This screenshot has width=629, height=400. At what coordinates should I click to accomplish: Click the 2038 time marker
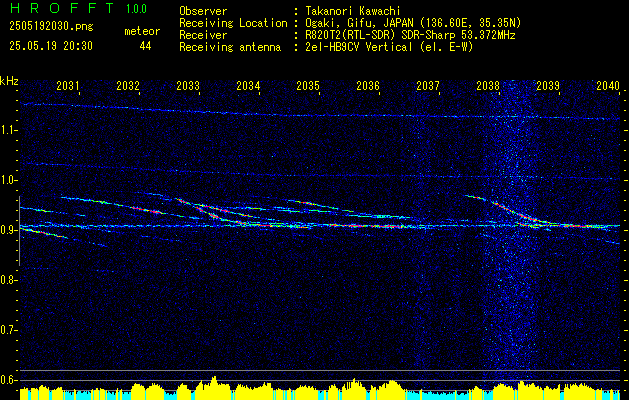click(x=488, y=85)
